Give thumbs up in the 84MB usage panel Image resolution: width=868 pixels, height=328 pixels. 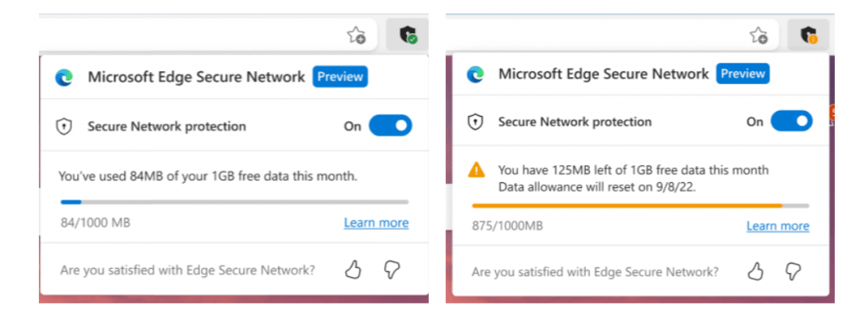353,270
